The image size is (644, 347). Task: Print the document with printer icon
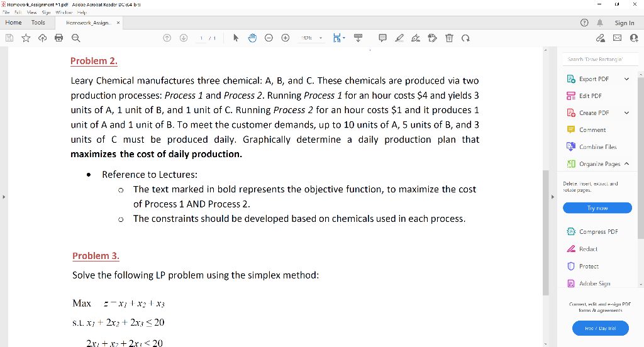(x=58, y=38)
